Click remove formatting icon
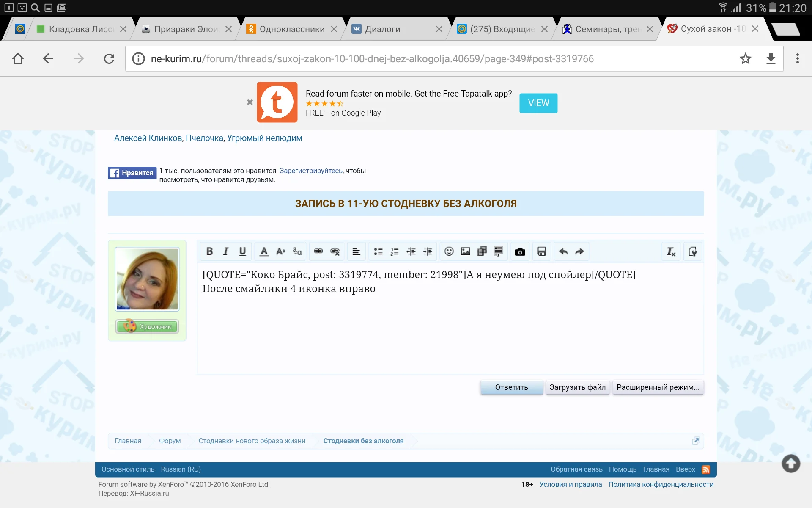 pyautogui.click(x=671, y=251)
